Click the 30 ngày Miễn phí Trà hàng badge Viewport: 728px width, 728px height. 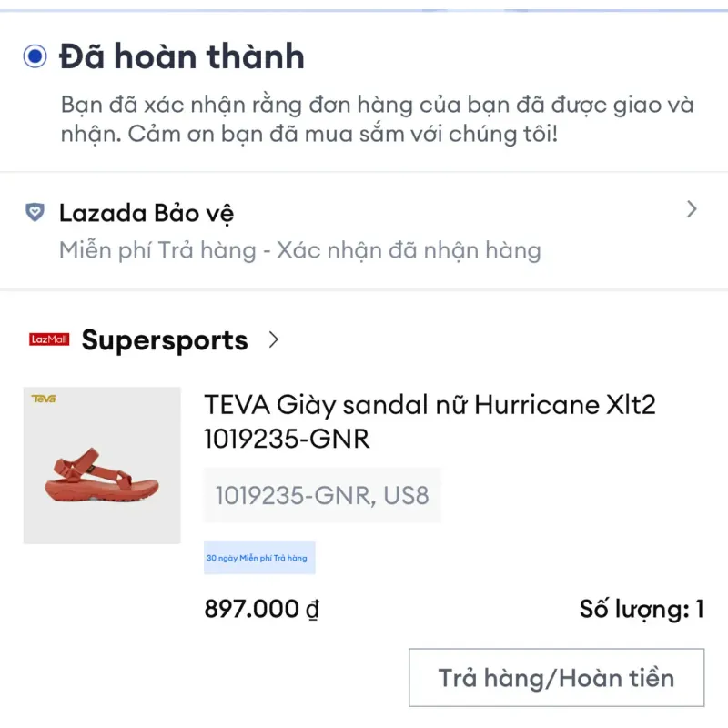260,555
